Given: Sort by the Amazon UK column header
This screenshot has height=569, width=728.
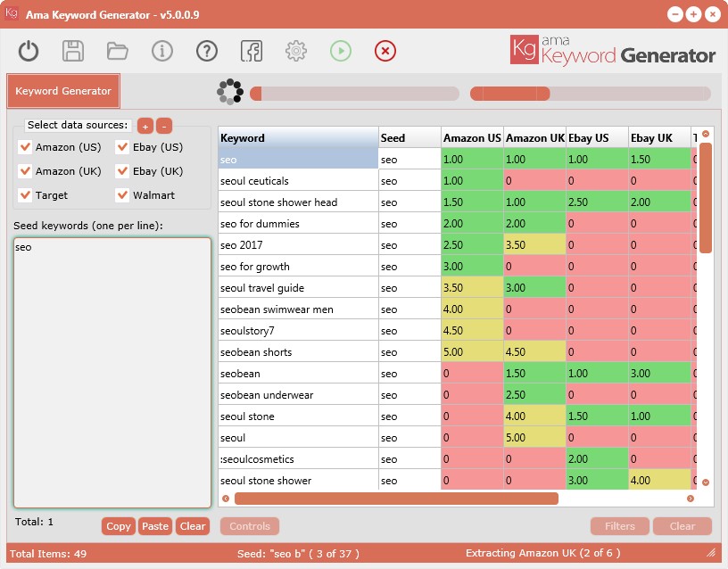Looking at the screenshot, I should 535,138.
